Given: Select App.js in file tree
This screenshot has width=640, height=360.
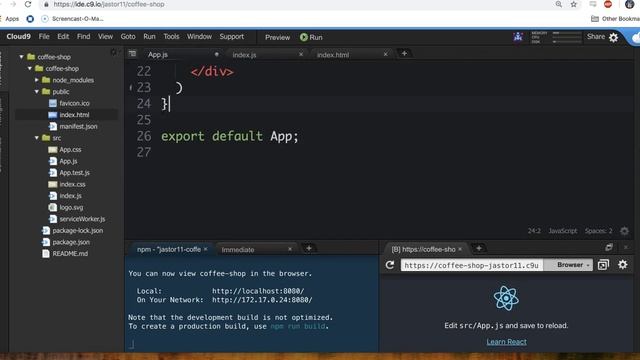Looking at the screenshot, I should 68,161.
